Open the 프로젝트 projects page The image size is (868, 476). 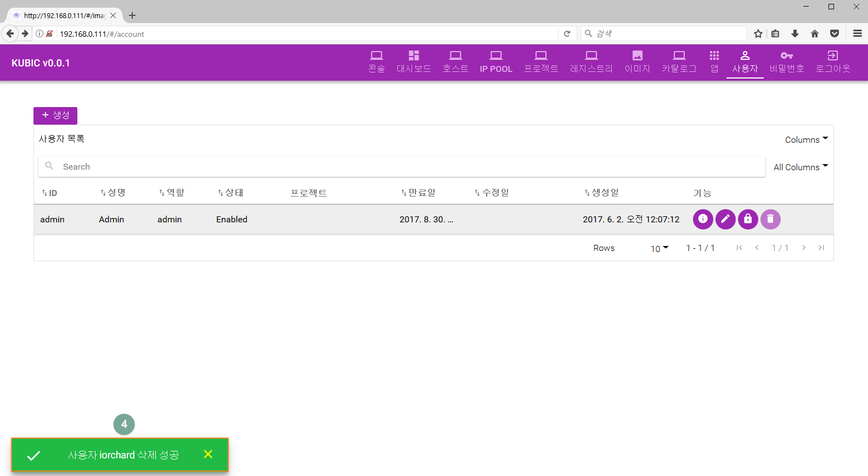point(541,62)
